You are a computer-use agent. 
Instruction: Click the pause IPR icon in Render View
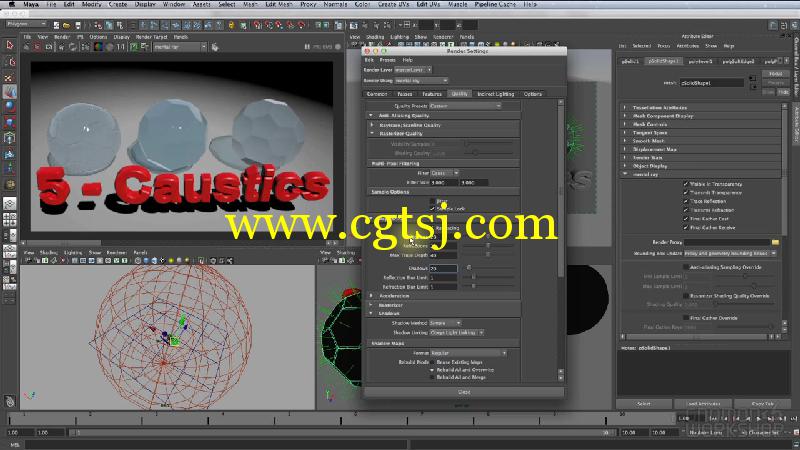click(x=307, y=47)
